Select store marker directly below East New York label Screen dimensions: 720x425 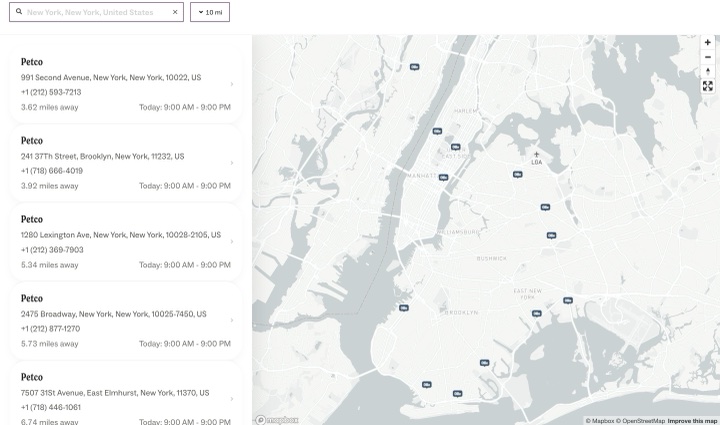tap(536, 313)
